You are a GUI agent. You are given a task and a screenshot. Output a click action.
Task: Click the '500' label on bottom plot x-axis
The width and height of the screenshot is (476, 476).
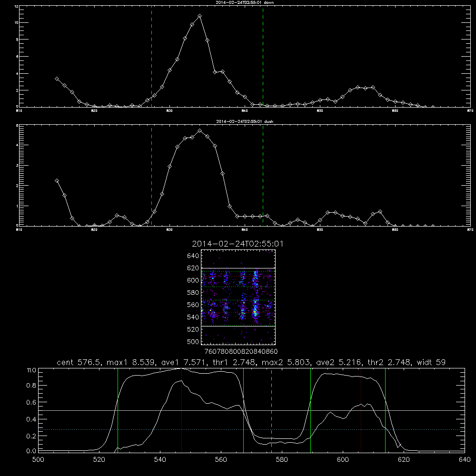[38, 460]
